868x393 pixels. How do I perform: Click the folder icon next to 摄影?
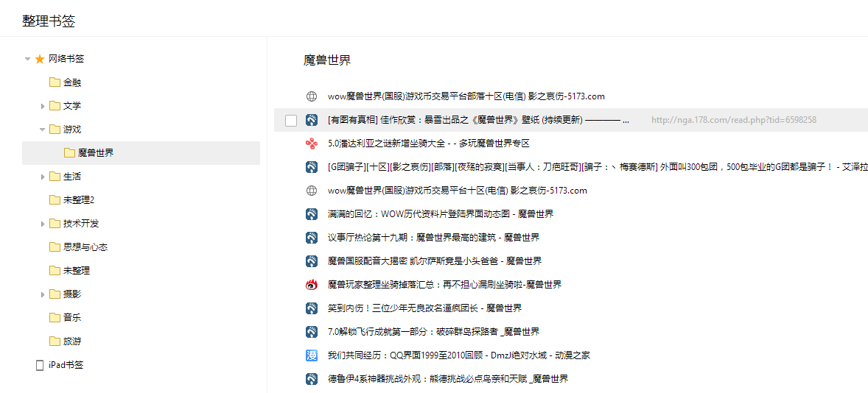[55, 294]
